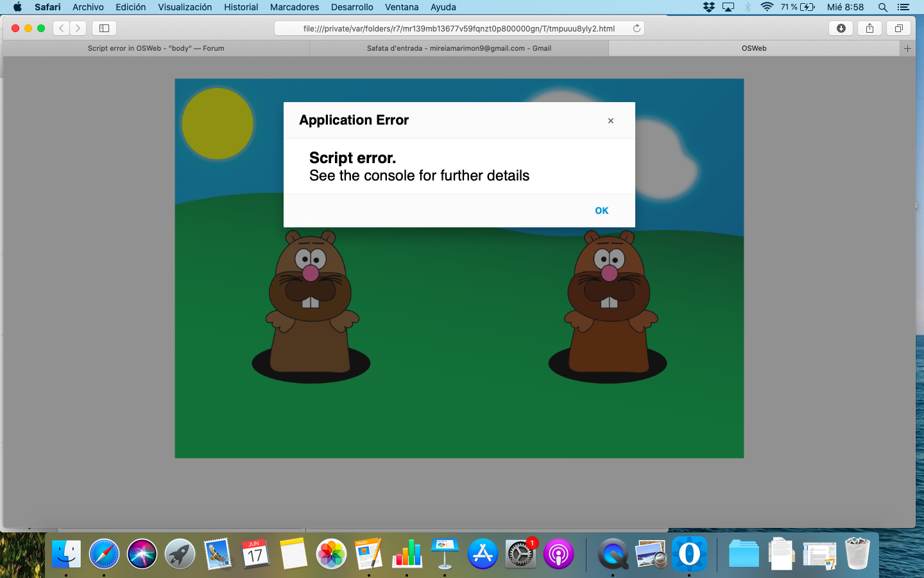Reload the page with the refresh icon

pyautogui.click(x=637, y=28)
